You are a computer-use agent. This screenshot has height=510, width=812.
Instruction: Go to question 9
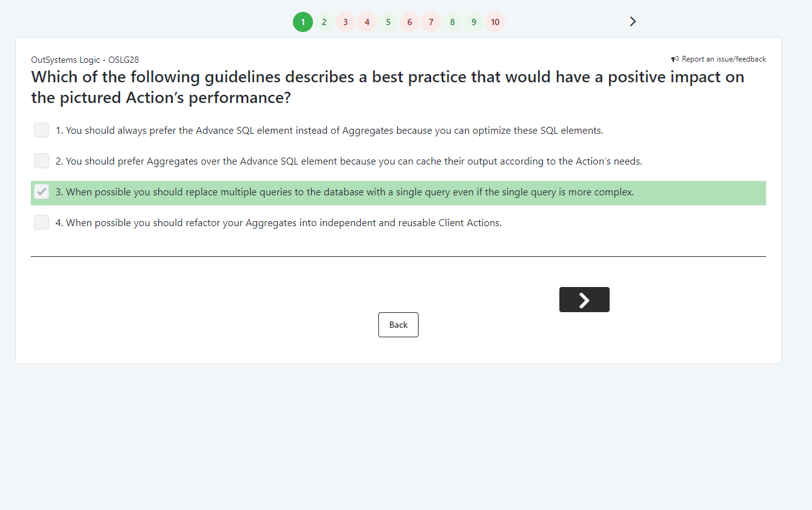tap(474, 23)
